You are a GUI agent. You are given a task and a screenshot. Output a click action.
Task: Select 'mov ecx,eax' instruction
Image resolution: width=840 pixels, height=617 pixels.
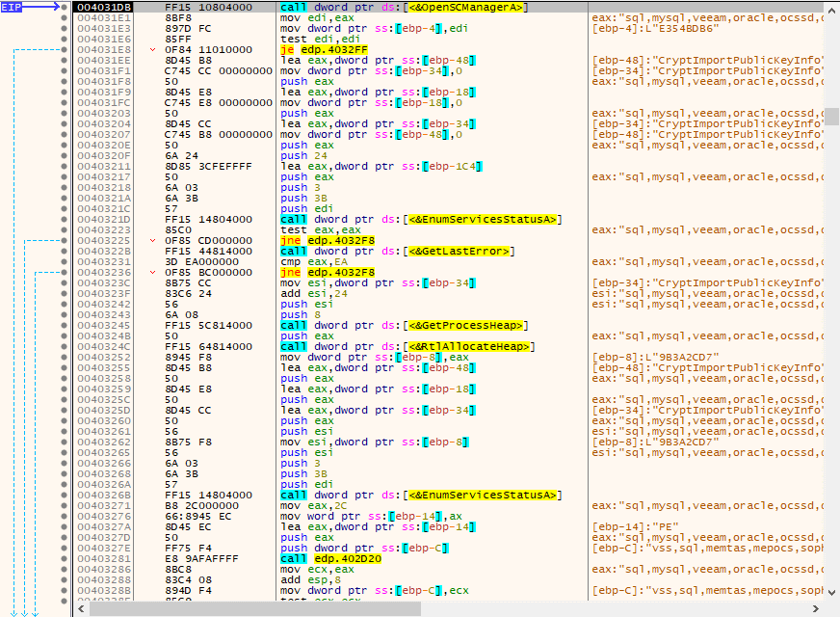pyautogui.click(x=317, y=570)
